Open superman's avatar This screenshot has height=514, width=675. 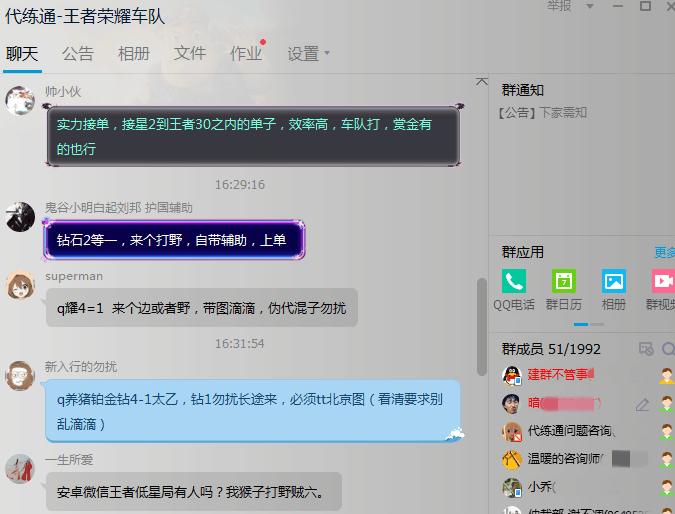coord(20,285)
